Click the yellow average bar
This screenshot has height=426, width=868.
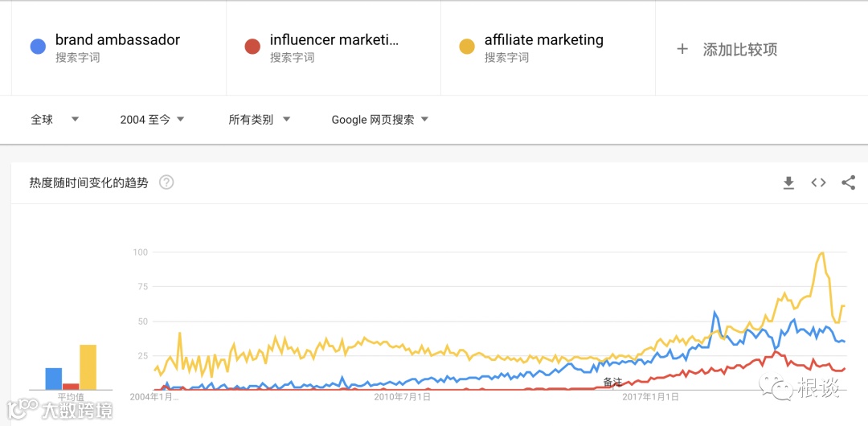click(x=88, y=367)
